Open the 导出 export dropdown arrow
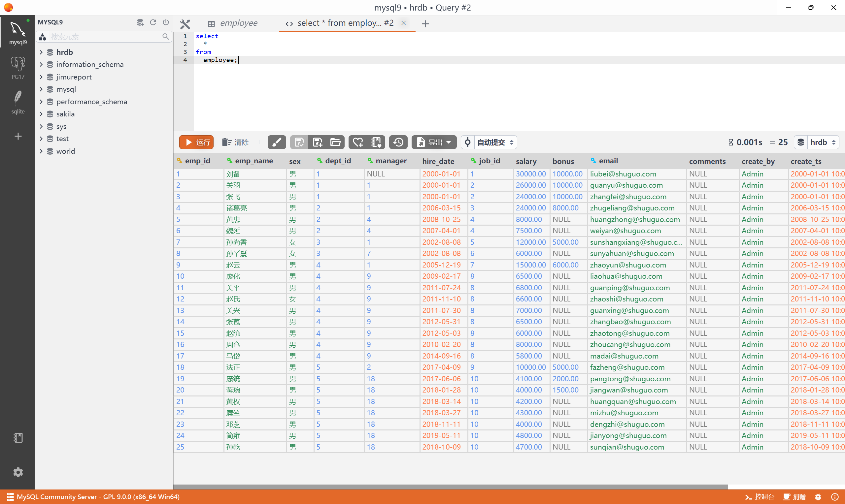 point(449,142)
